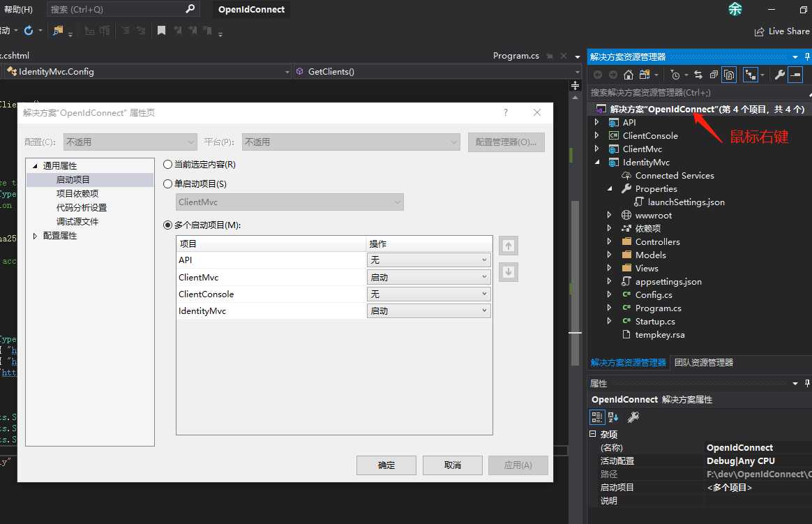Screen dimensions: 812x524
Task: Click the pin icon on Properties panel title bar
Action: click(807, 383)
